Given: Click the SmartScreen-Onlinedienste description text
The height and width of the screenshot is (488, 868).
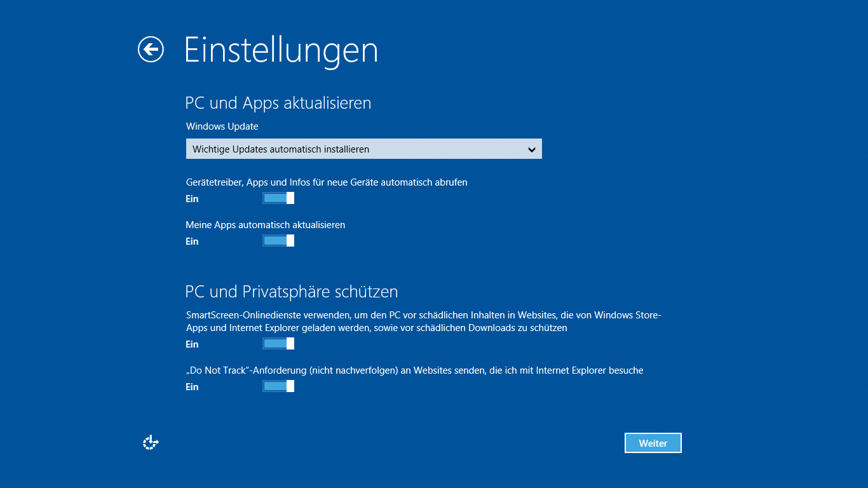Looking at the screenshot, I should coord(424,322).
